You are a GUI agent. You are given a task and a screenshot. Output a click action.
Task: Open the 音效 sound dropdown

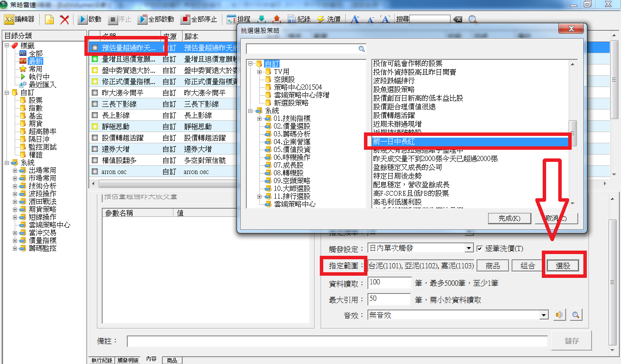[x=544, y=316]
